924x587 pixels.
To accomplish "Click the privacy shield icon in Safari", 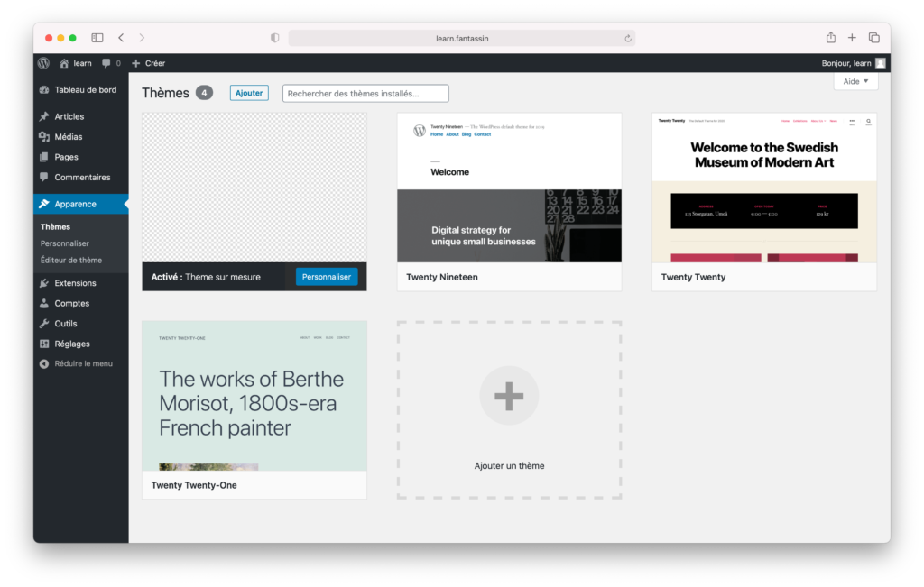I will (274, 38).
